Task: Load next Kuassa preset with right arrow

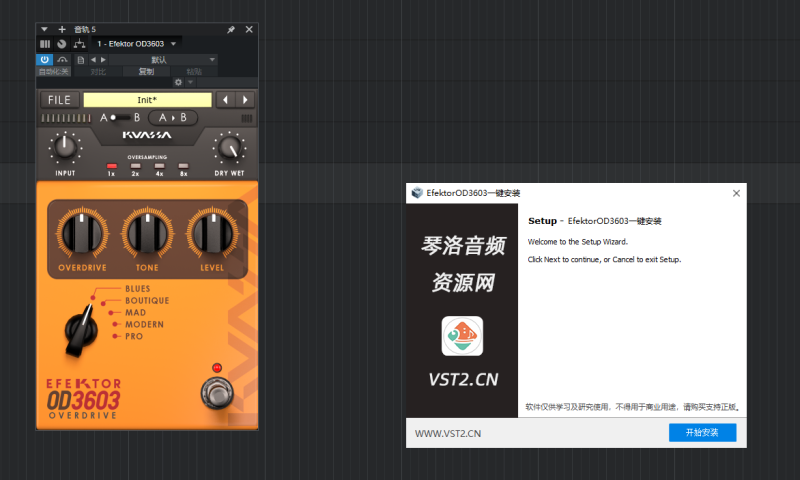Action: [x=245, y=100]
